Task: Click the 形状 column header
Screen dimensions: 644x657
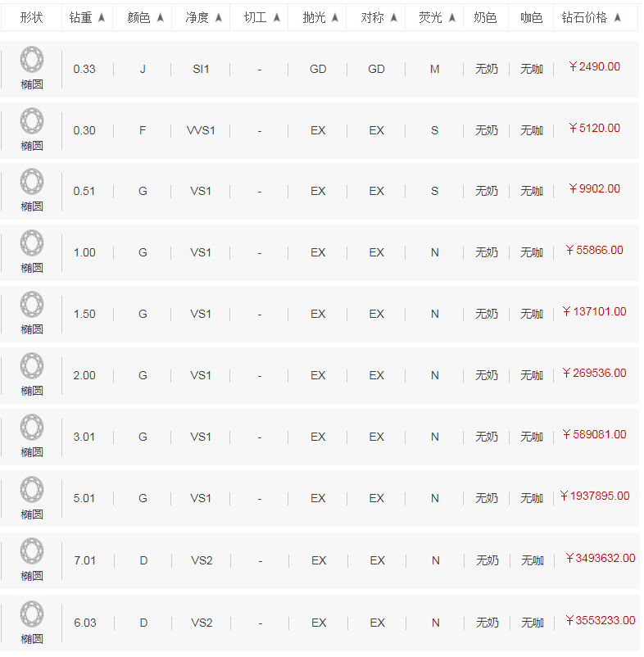Action: (31, 17)
